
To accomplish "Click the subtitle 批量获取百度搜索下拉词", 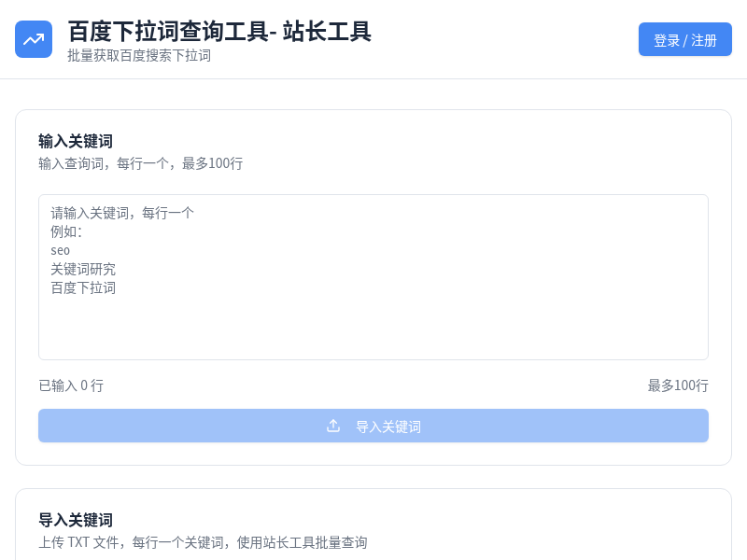I will click(x=139, y=56).
